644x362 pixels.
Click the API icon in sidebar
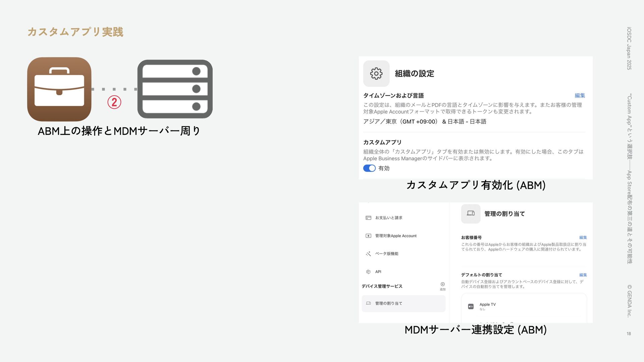[x=368, y=272]
